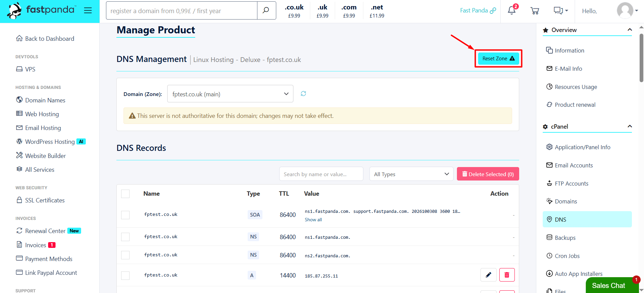Open the notifications bell
644x293 pixels.
click(x=512, y=10)
